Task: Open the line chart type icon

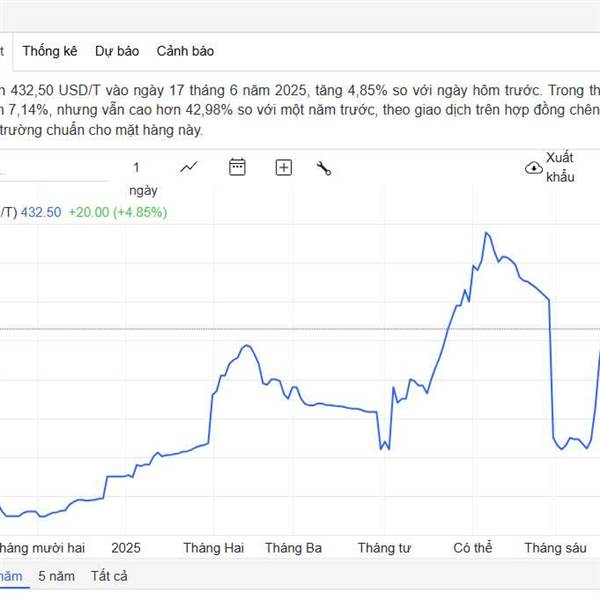Action: tap(189, 167)
